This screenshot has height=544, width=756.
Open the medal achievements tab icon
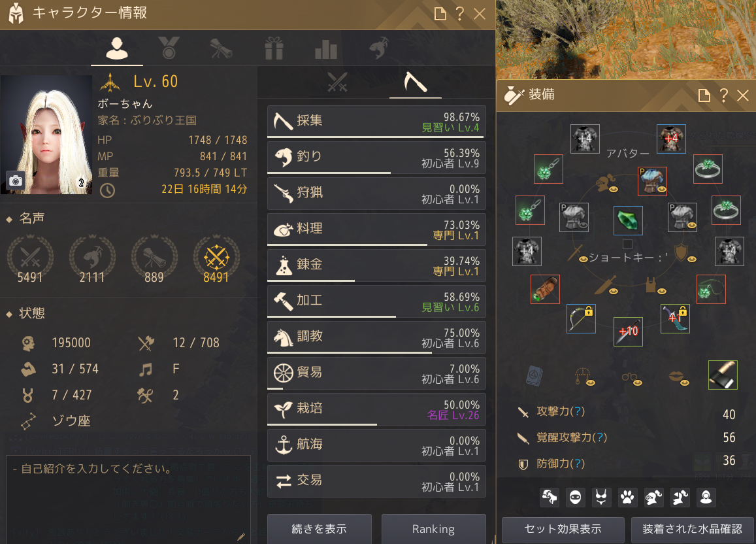tap(169, 48)
